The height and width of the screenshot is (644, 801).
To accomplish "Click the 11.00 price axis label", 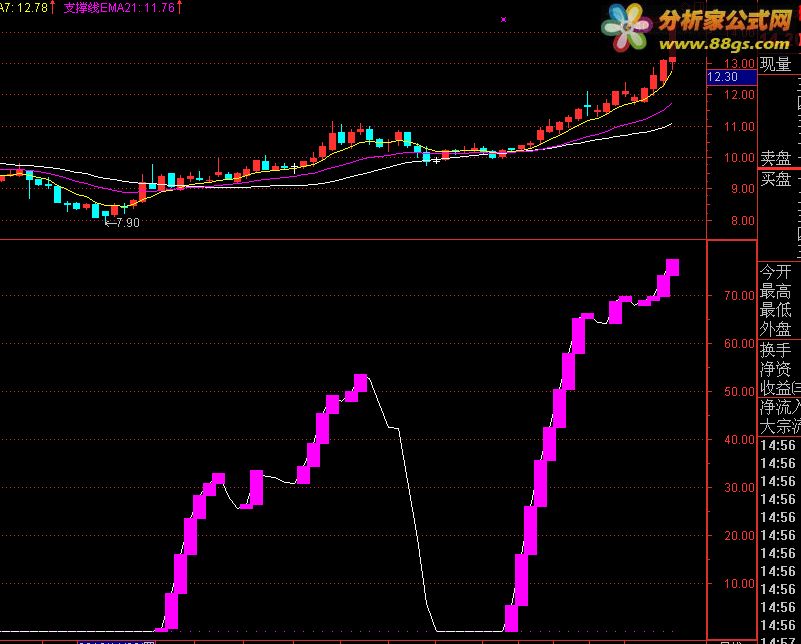I will click(739, 126).
